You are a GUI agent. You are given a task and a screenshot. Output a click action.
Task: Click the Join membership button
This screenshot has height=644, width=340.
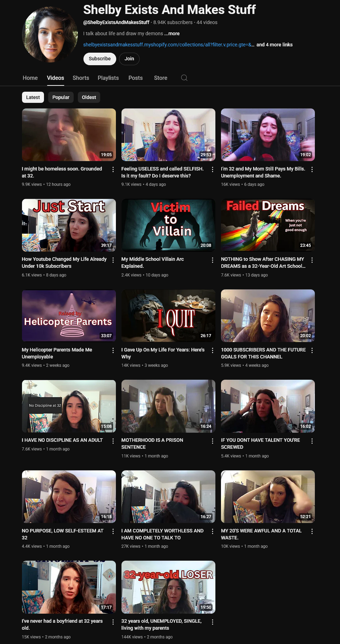129,59
